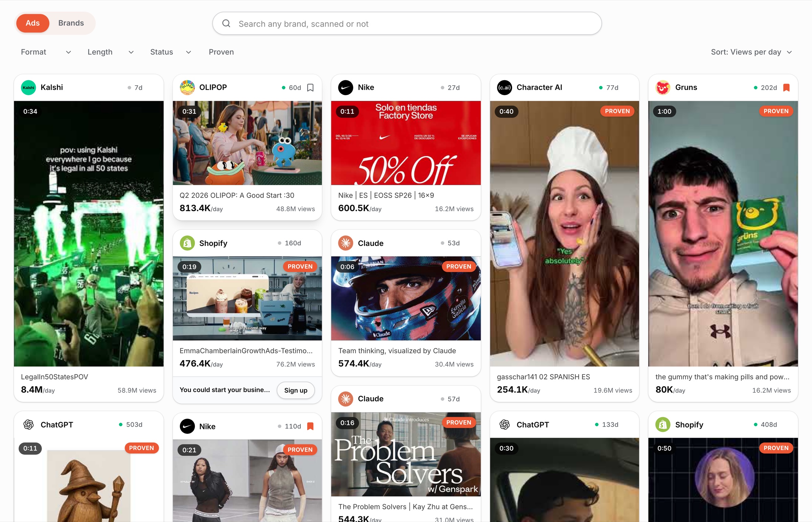Remove bookmark from Nike 110d ad
812x522 pixels.
[x=310, y=426]
